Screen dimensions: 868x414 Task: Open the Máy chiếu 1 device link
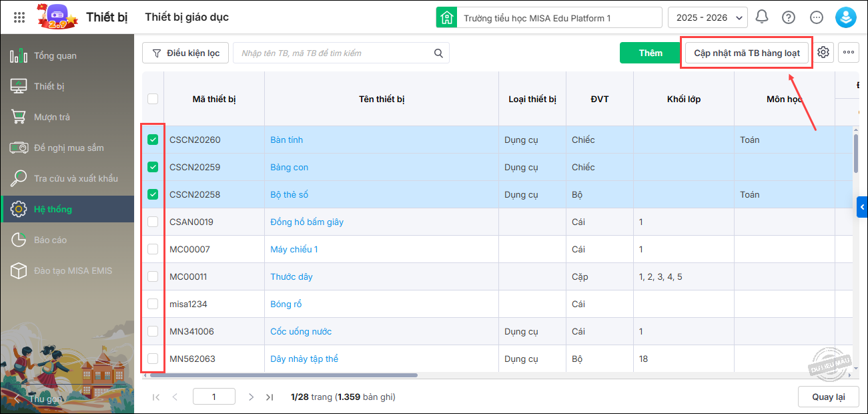[x=294, y=249]
